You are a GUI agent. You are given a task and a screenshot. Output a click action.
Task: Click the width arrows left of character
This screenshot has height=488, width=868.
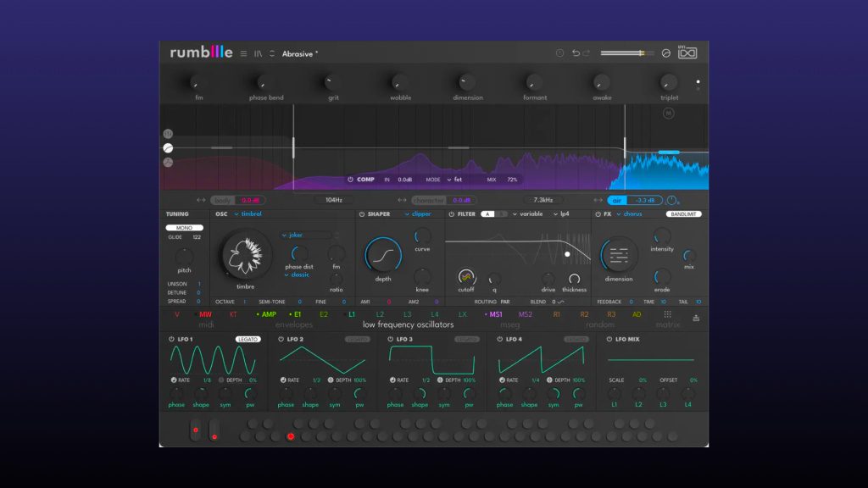click(x=402, y=200)
